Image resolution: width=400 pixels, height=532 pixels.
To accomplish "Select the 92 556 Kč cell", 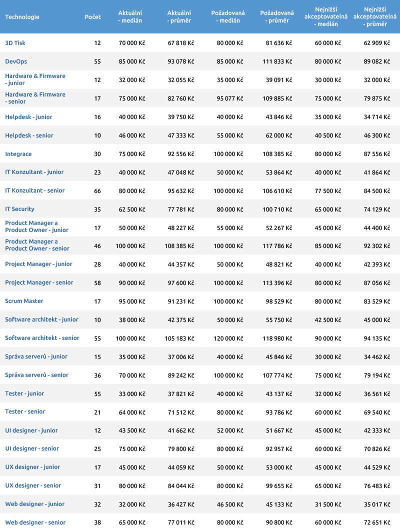I will 181,154.
